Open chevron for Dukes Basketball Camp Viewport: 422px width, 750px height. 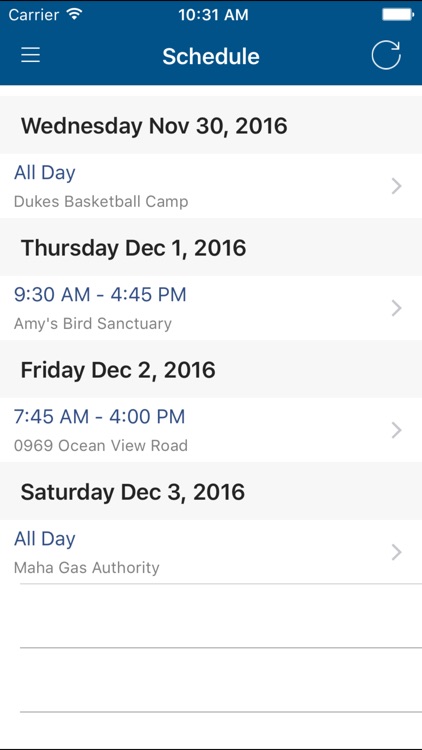[x=396, y=186]
